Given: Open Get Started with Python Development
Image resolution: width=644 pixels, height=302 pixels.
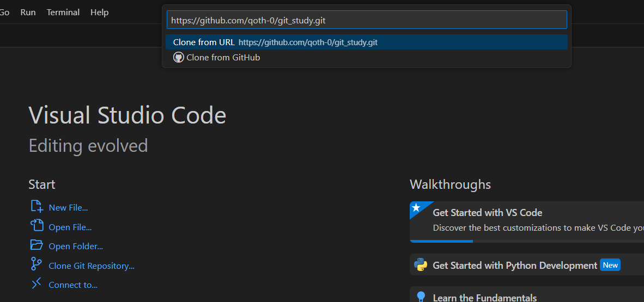Looking at the screenshot, I should click(527, 264).
